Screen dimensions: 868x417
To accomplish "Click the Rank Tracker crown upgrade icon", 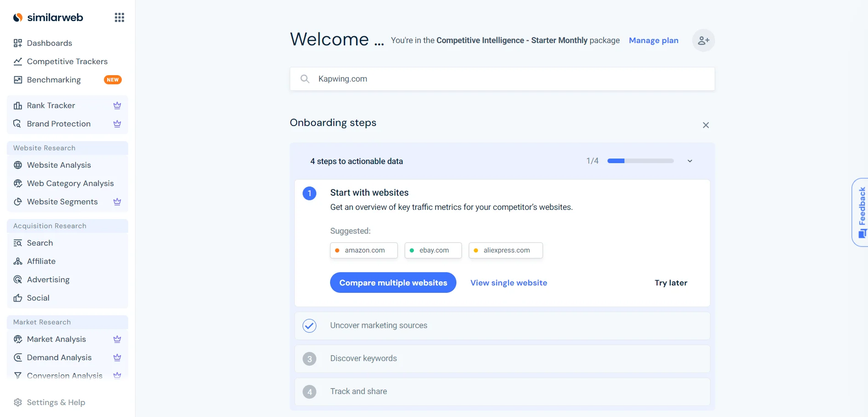I will 117,105.
